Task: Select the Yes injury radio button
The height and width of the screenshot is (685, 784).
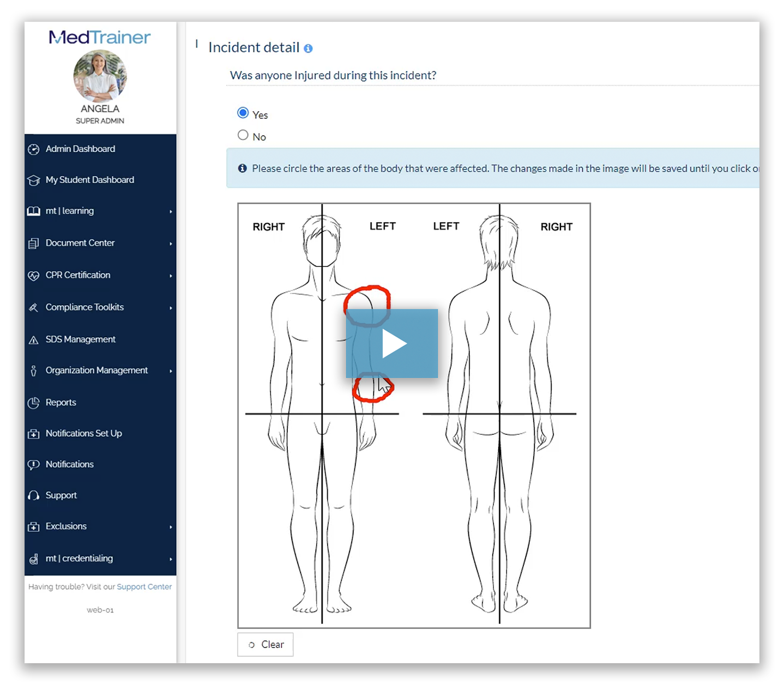Action: pos(243,113)
